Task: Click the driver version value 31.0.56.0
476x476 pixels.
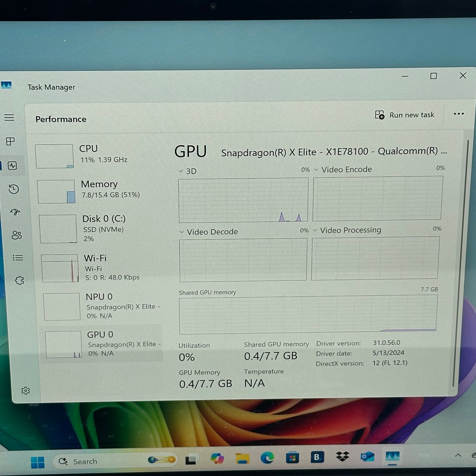Action: coord(386,343)
